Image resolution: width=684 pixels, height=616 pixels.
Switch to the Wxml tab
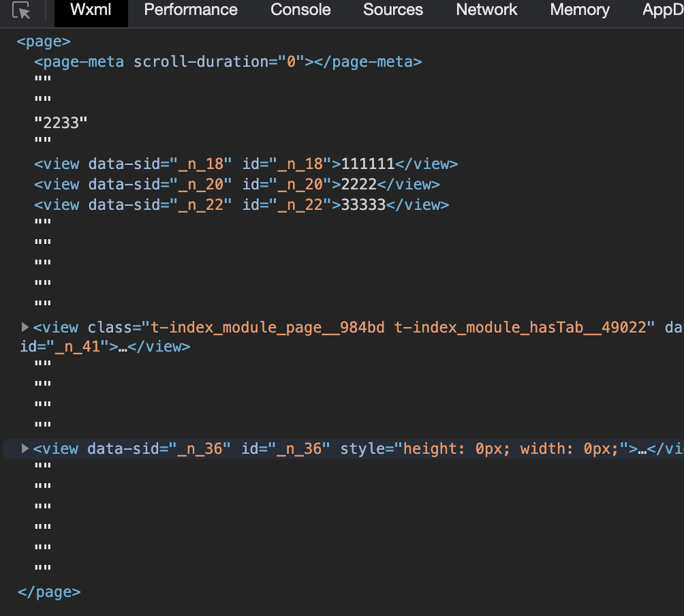(x=91, y=10)
